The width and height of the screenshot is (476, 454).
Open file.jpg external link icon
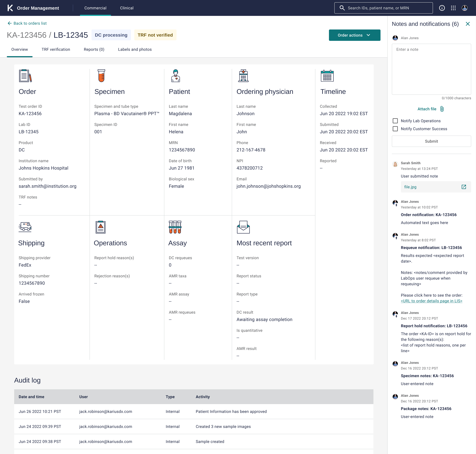tap(463, 187)
